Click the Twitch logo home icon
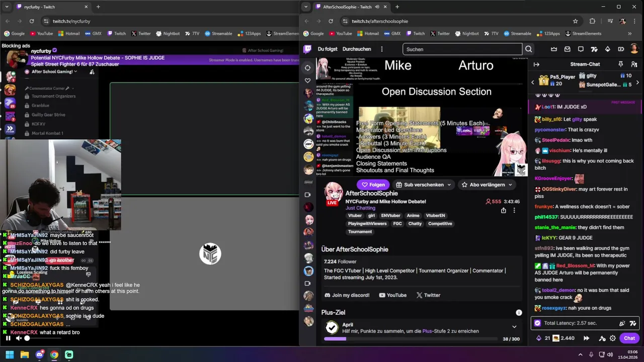 pos(307,49)
